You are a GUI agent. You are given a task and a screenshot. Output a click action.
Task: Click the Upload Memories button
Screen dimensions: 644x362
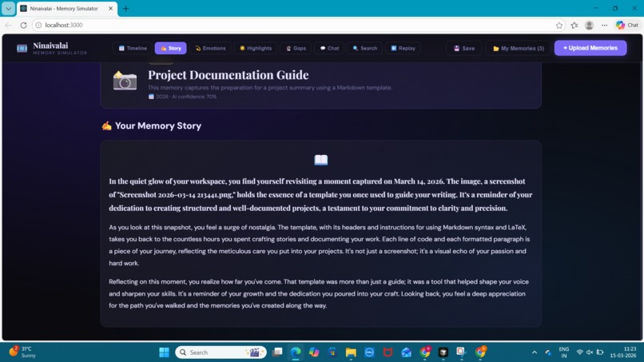coord(590,48)
